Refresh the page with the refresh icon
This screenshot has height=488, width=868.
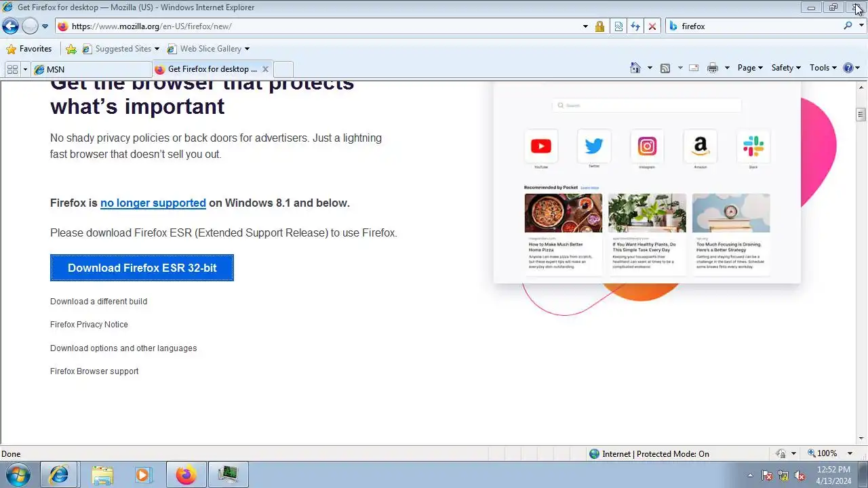tap(635, 26)
